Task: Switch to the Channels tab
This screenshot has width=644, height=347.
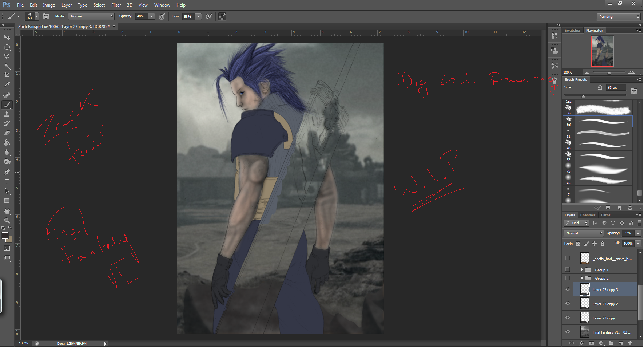Action: (x=588, y=215)
